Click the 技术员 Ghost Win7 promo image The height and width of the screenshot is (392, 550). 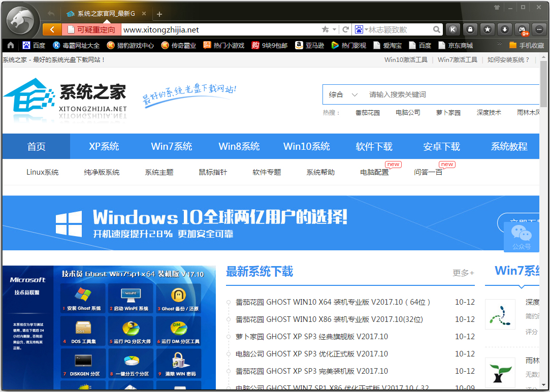tap(109, 328)
